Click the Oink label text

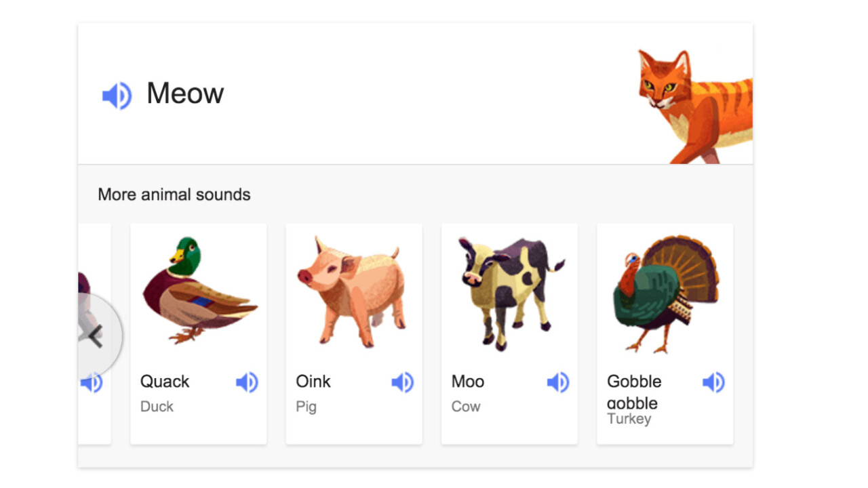pos(313,382)
